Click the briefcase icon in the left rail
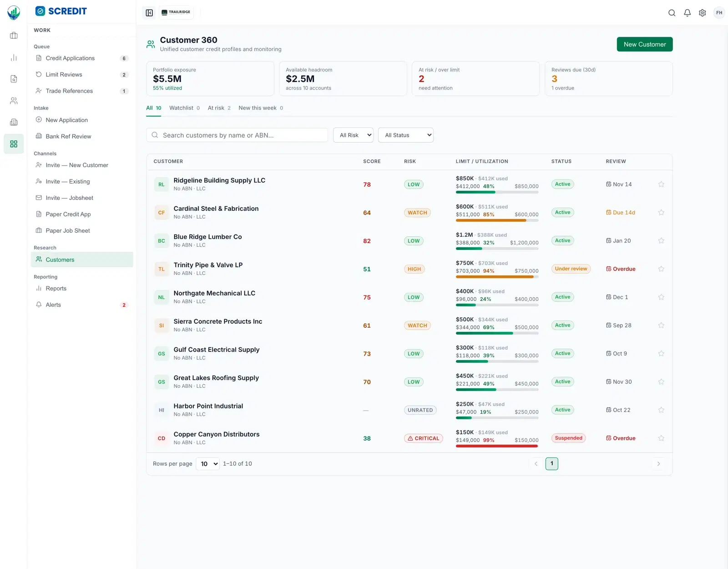Image resolution: width=728 pixels, height=569 pixels. tap(14, 36)
